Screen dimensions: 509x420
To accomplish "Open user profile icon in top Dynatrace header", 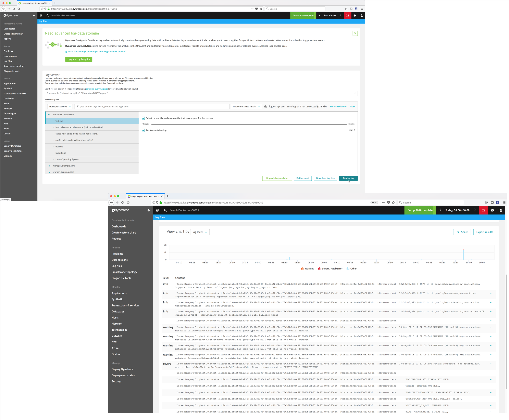I will pyautogui.click(x=362, y=15).
